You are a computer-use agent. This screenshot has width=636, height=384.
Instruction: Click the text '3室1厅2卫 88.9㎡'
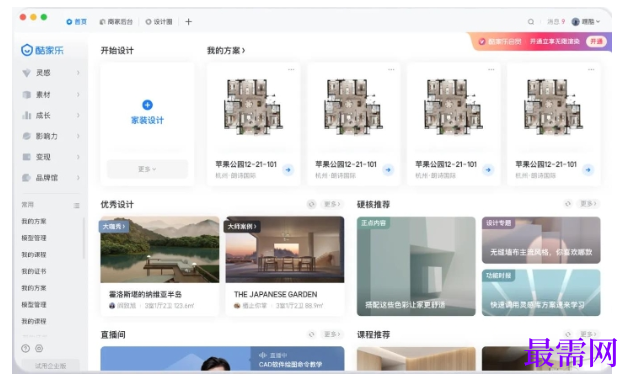click(x=299, y=306)
